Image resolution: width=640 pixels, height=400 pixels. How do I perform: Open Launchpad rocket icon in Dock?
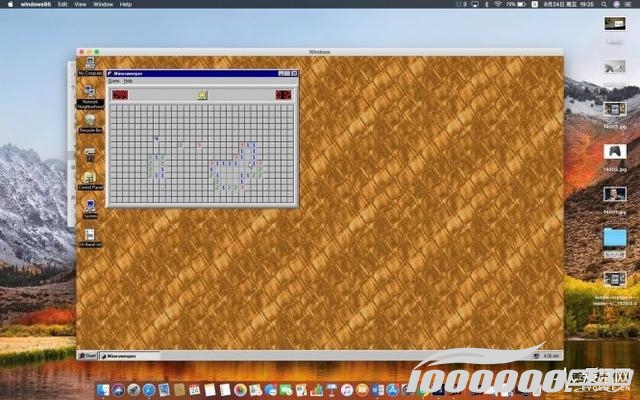(x=133, y=390)
